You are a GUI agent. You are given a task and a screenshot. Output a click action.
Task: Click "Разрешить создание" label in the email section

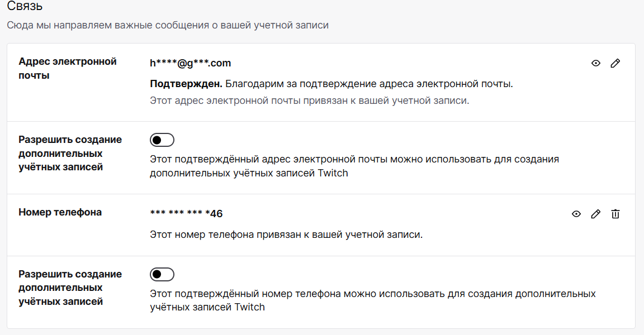pos(70,140)
